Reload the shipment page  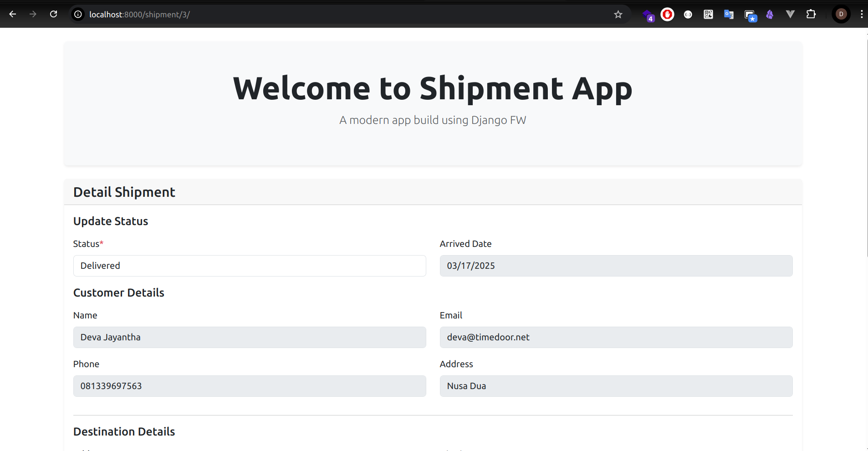[54, 14]
